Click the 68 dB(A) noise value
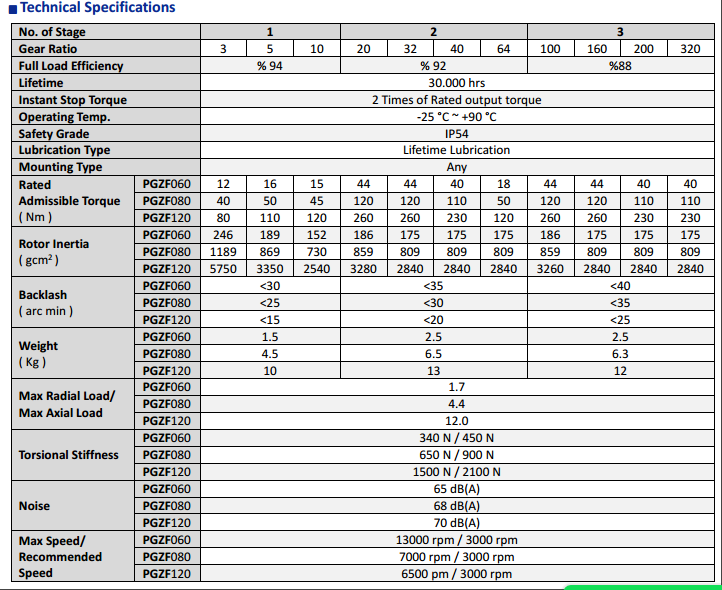Image resolution: width=722 pixels, height=590 pixels. click(x=457, y=506)
